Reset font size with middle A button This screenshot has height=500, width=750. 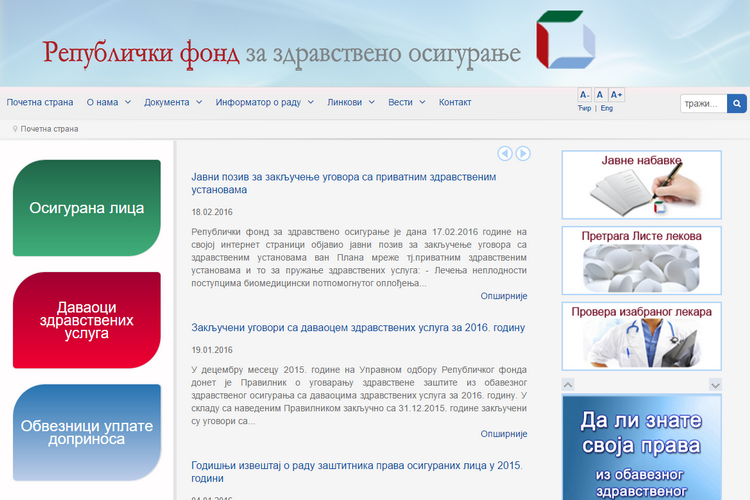(600, 95)
